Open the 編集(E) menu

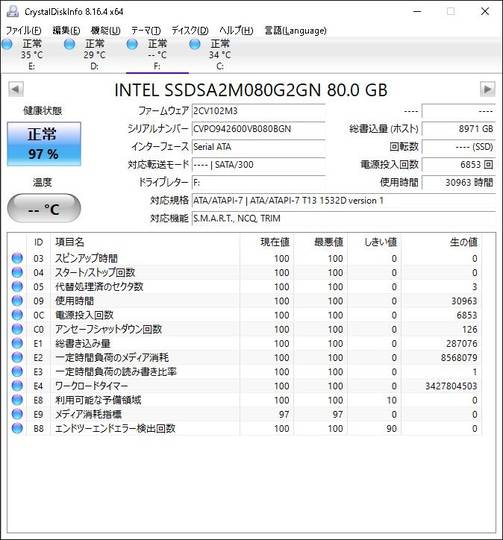66,31
